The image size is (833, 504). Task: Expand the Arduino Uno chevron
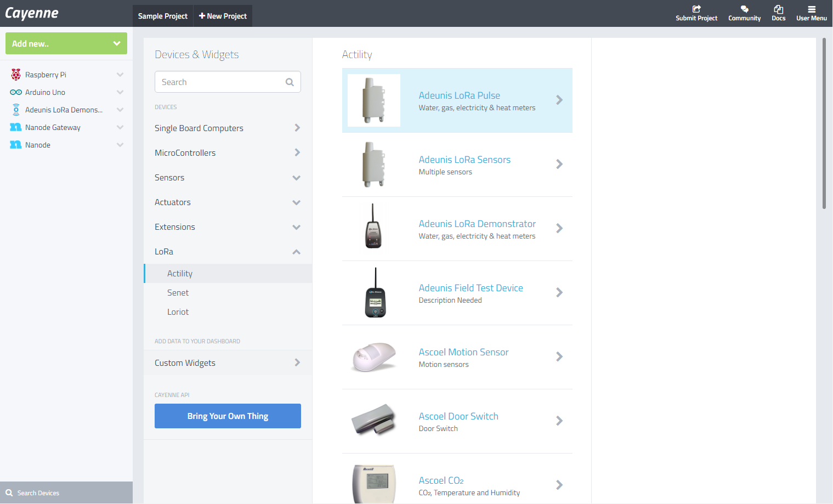click(120, 92)
